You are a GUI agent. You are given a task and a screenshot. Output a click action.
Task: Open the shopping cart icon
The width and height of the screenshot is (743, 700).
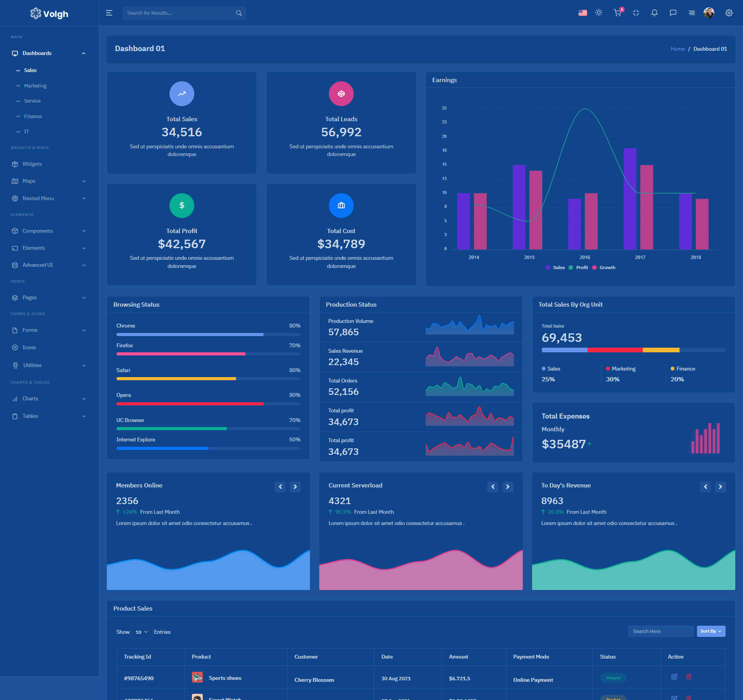pyautogui.click(x=617, y=13)
